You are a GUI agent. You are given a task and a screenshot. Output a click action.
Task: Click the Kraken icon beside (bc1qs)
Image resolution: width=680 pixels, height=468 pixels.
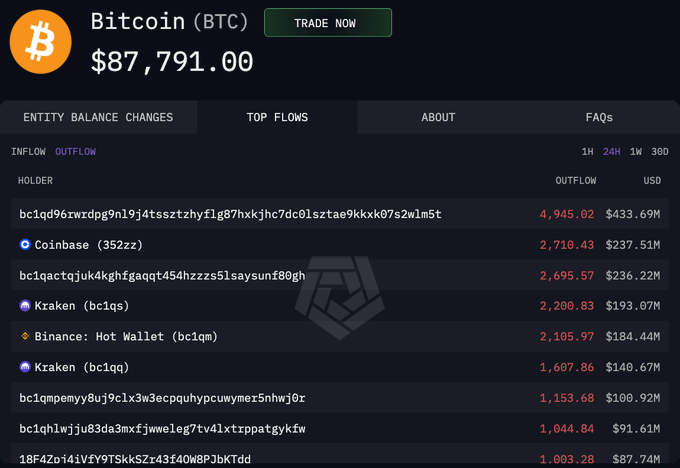click(26, 306)
